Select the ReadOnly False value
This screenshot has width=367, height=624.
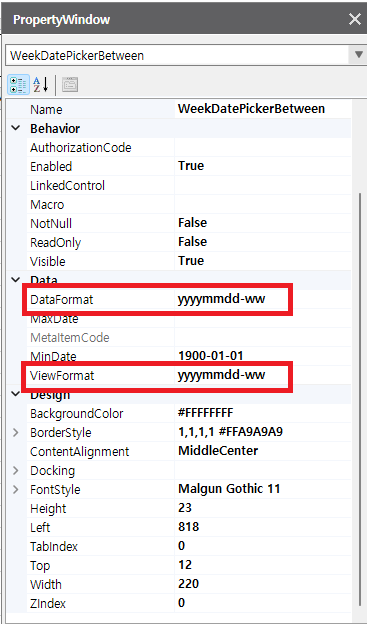point(263,242)
